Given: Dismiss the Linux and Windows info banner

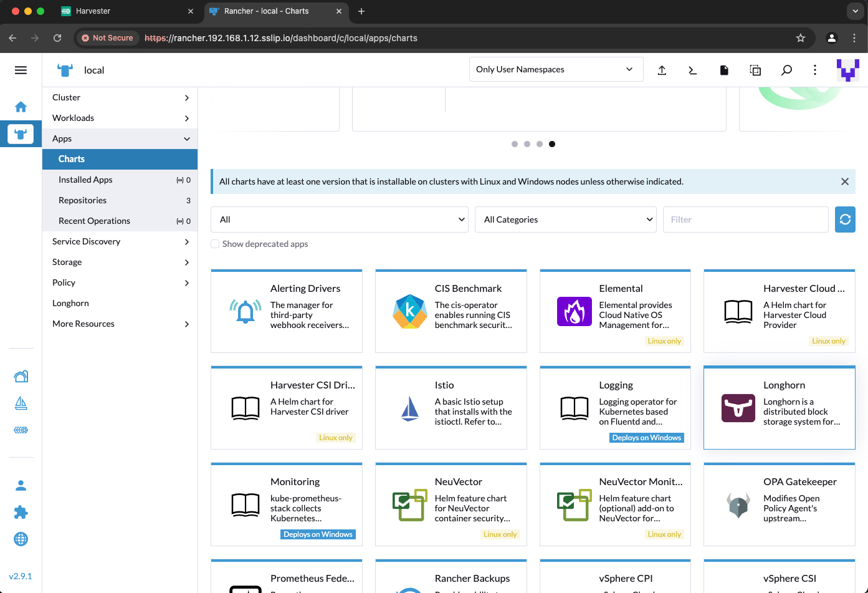Looking at the screenshot, I should (845, 181).
